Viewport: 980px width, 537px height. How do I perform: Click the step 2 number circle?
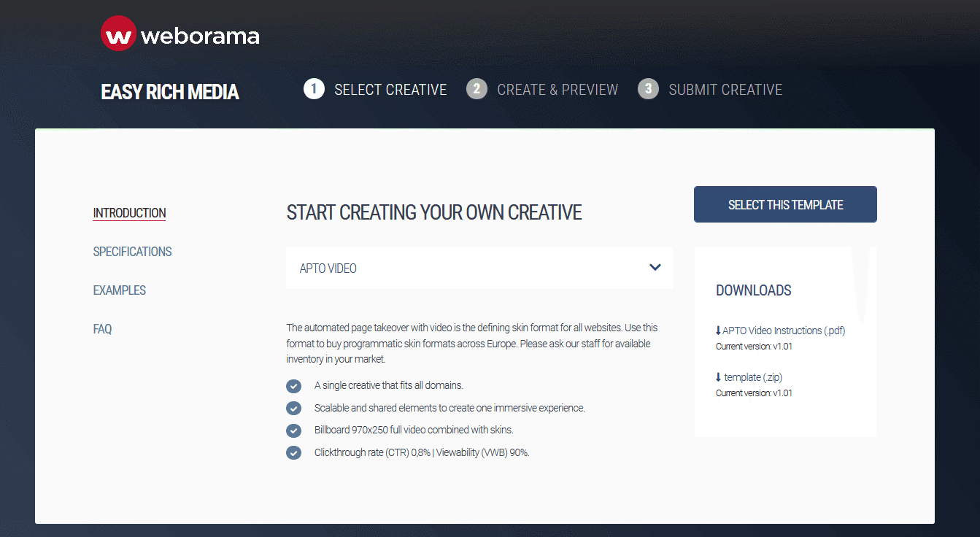click(x=477, y=89)
